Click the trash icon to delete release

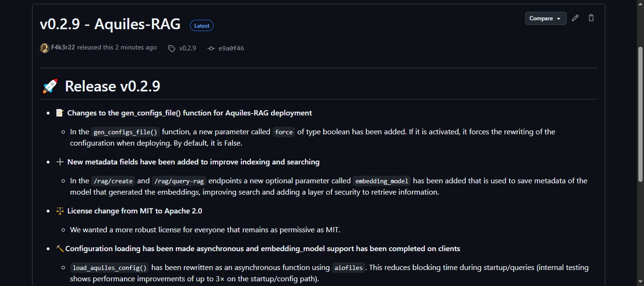pyautogui.click(x=591, y=18)
